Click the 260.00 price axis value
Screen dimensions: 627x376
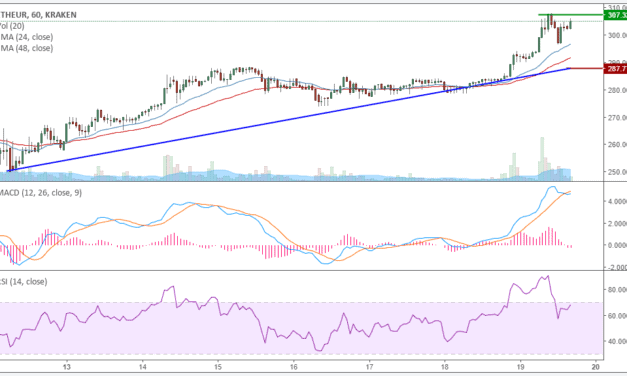[617, 144]
